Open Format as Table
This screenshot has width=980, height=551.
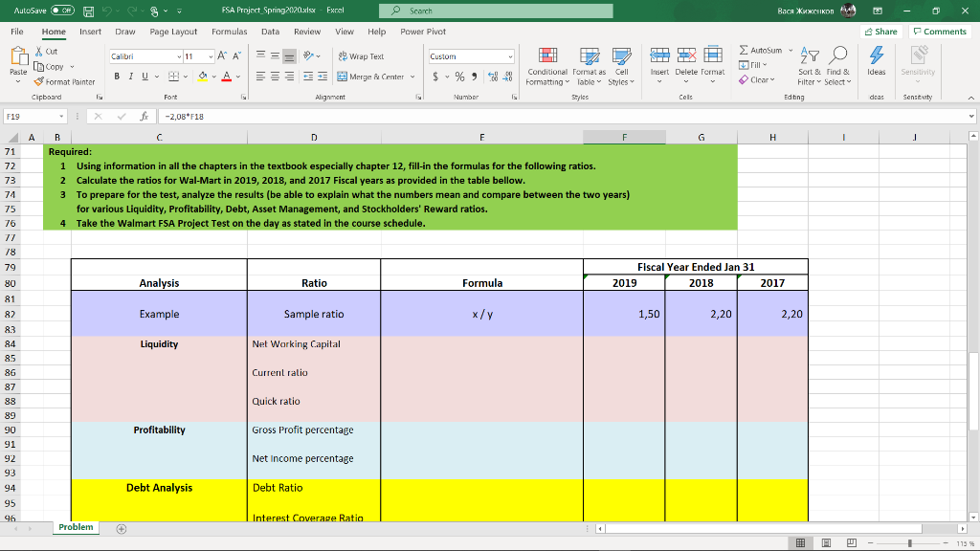click(589, 66)
